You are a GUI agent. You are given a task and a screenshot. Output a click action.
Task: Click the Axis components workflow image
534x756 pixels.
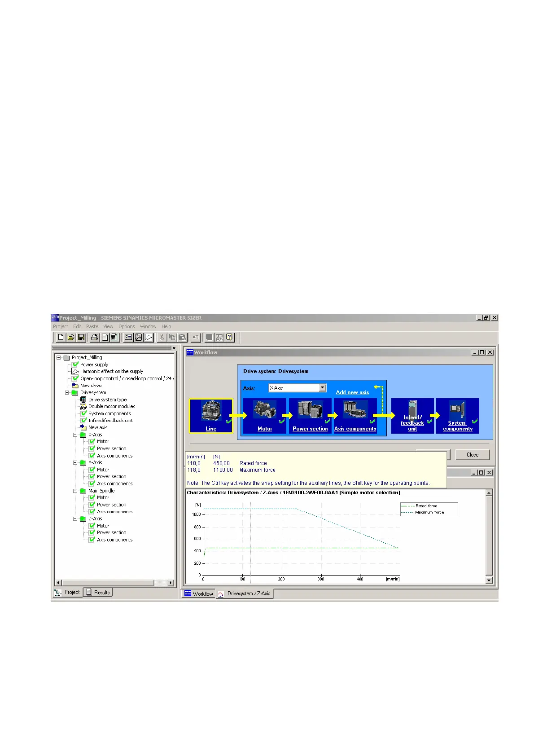coord(355,411)
